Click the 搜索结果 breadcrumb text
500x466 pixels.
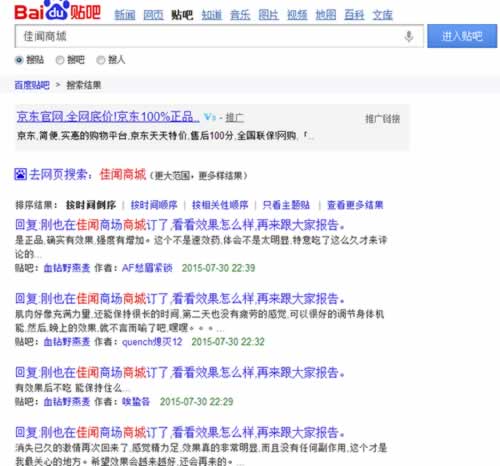click(x=84, y=85)
